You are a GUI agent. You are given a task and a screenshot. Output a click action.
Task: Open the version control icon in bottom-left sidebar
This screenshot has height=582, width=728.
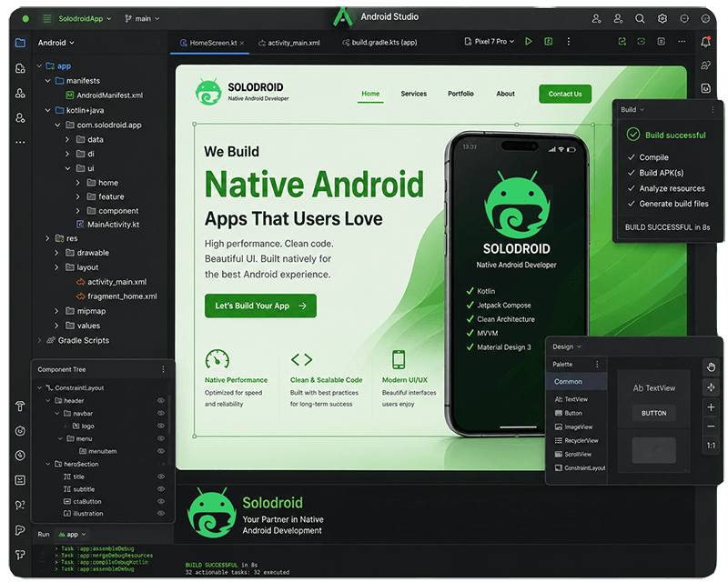click(x=20, y=555)
